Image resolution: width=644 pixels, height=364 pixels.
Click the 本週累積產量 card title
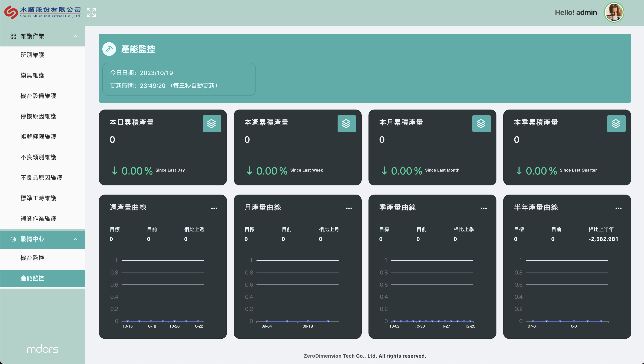(x=266, y=123)
